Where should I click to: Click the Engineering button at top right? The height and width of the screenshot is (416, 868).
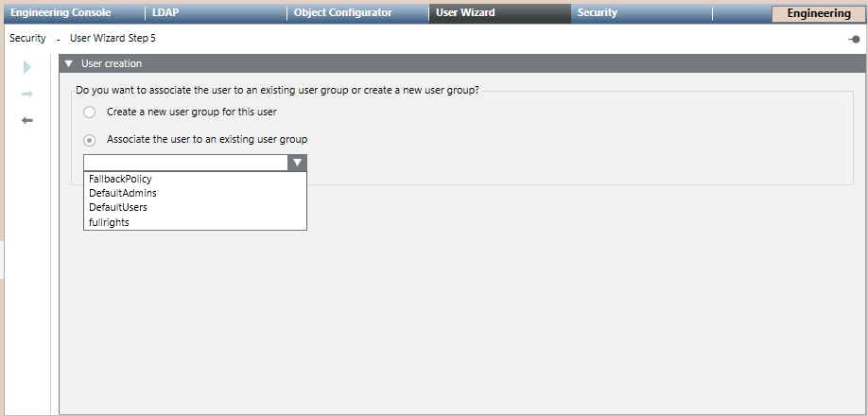tap(817, 14)
